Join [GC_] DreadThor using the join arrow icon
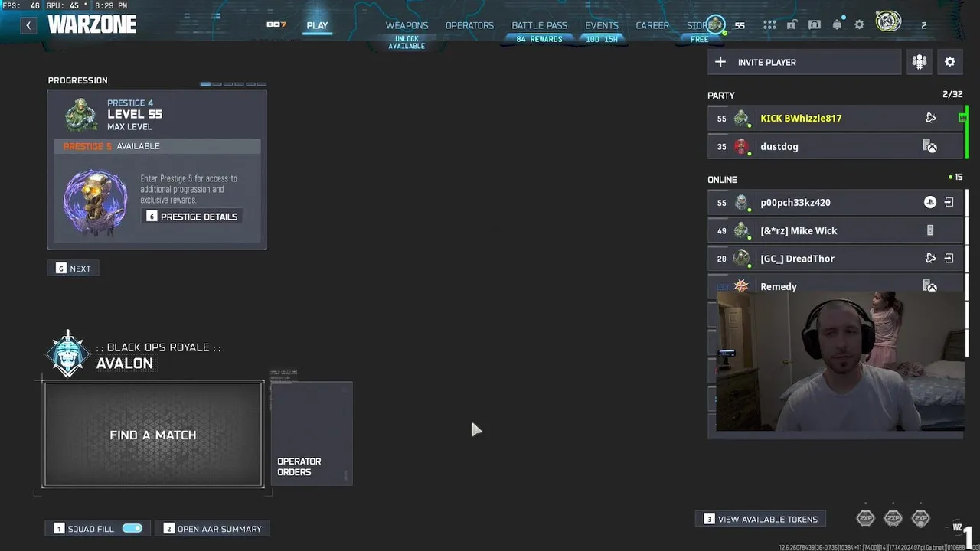This screenshot has height=551, width=980. 949,259
